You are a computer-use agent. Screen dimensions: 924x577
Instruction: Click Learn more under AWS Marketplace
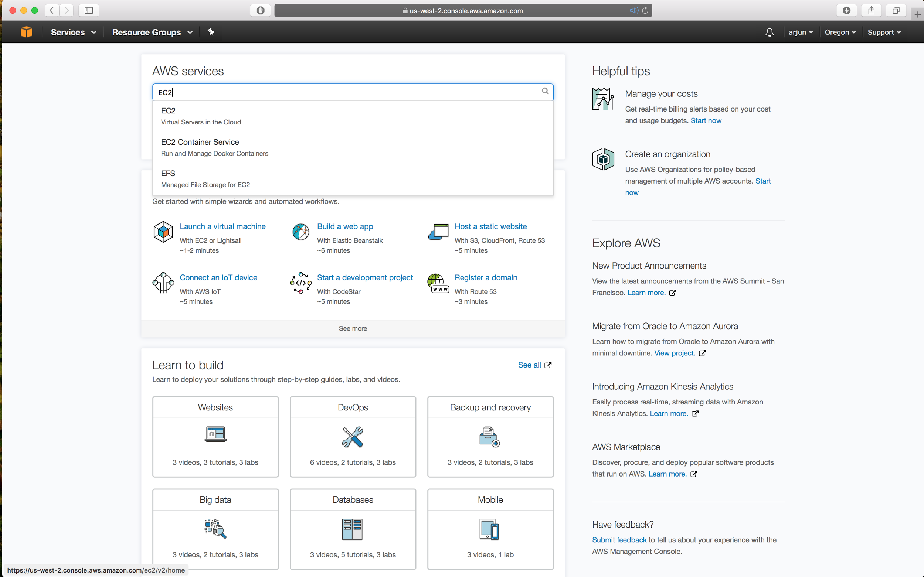[667, 474]
